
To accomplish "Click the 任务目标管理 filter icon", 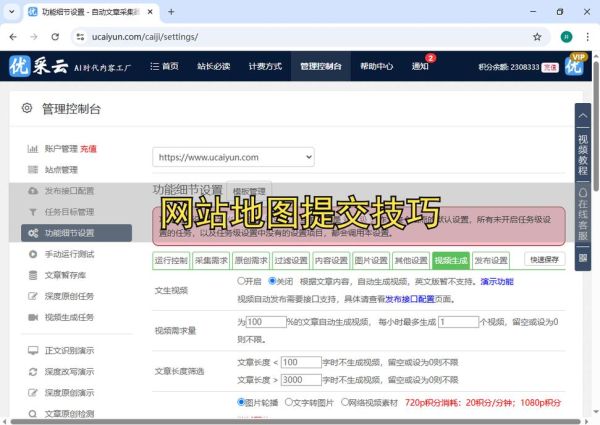I will click(31, 212).
